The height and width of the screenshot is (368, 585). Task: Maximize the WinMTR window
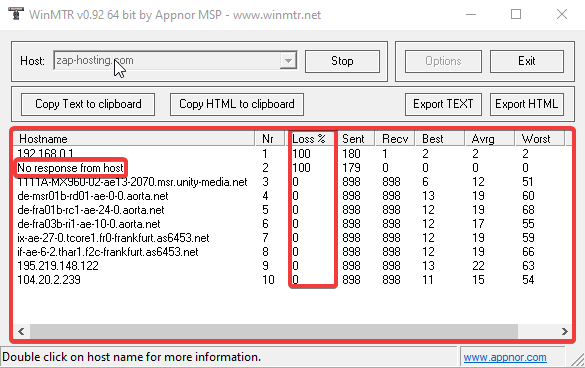516,15
